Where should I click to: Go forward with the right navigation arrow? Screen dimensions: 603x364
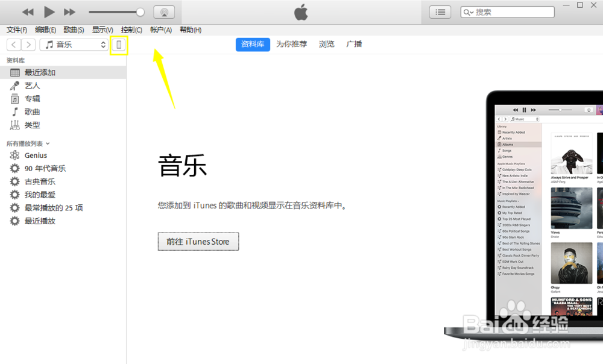coord(28,45)
